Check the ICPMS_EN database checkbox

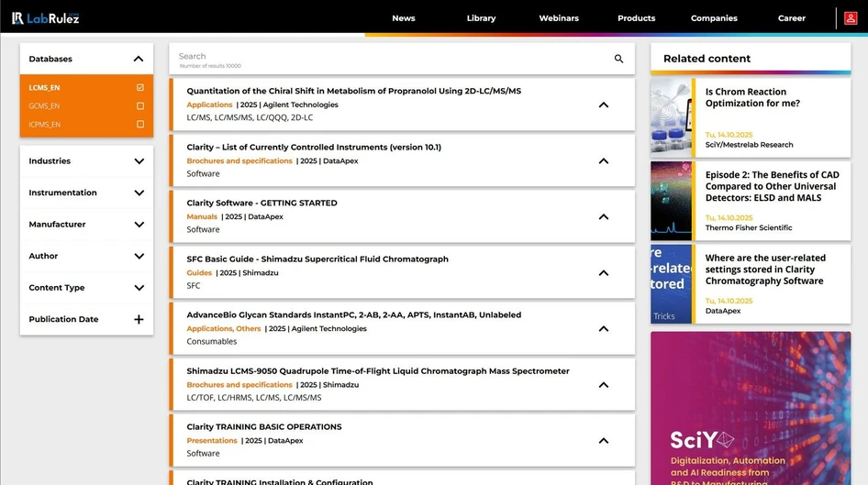click(140, 124)
